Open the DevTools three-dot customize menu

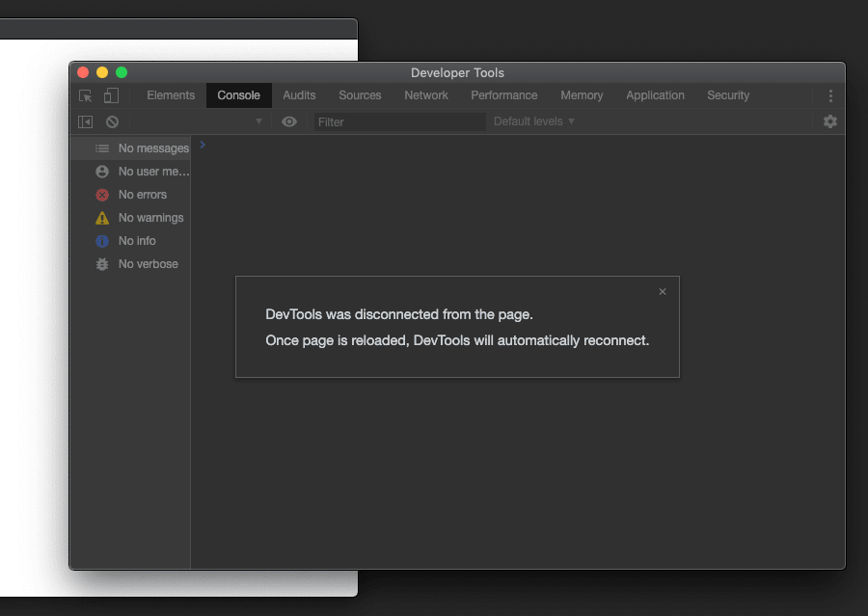tap(830, 95)
